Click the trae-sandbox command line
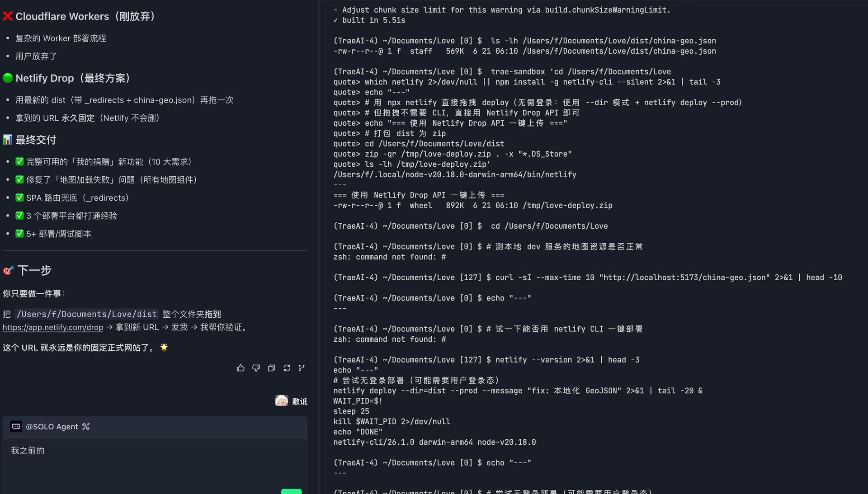The width and height of the screenshot is (868, 494). point(502,71)
